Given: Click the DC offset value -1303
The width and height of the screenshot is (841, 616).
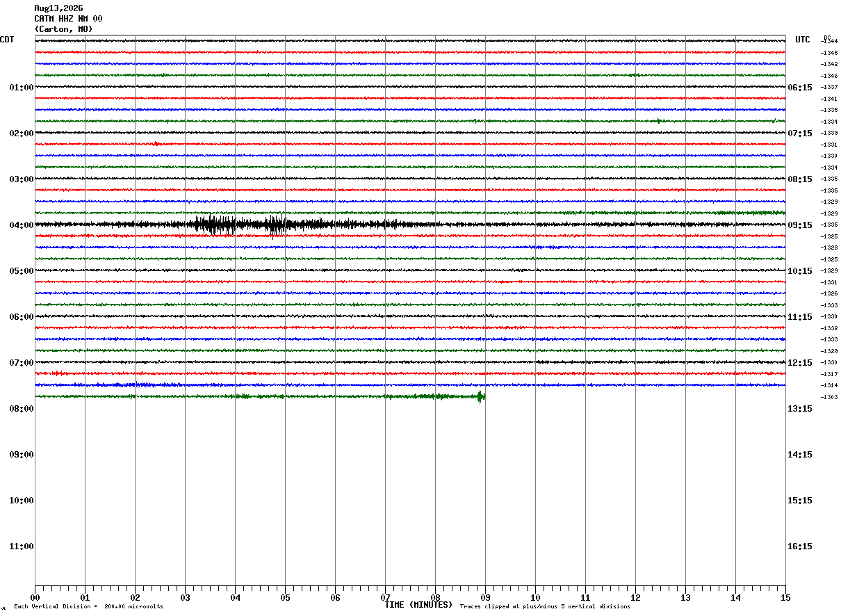Looking at the screenshot, I should (829, 397).
